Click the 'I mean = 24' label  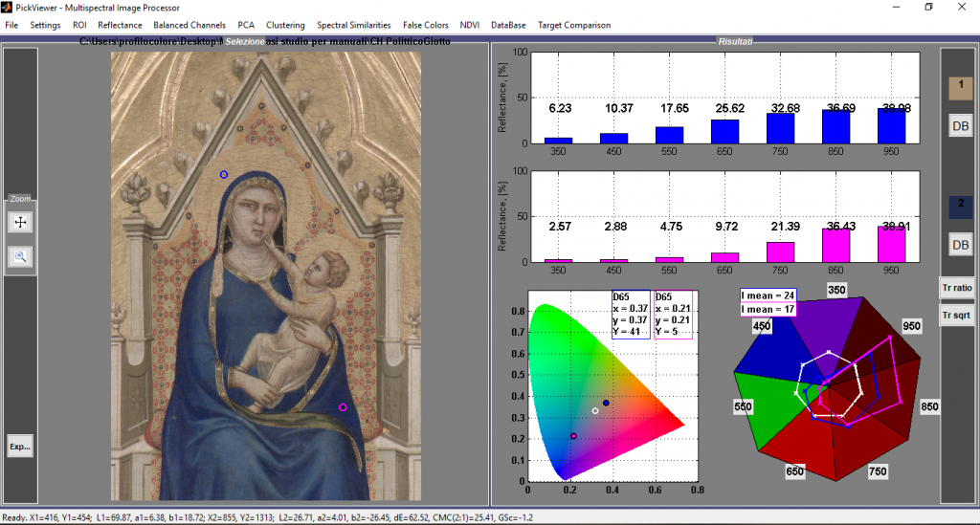tap(768, 295)
